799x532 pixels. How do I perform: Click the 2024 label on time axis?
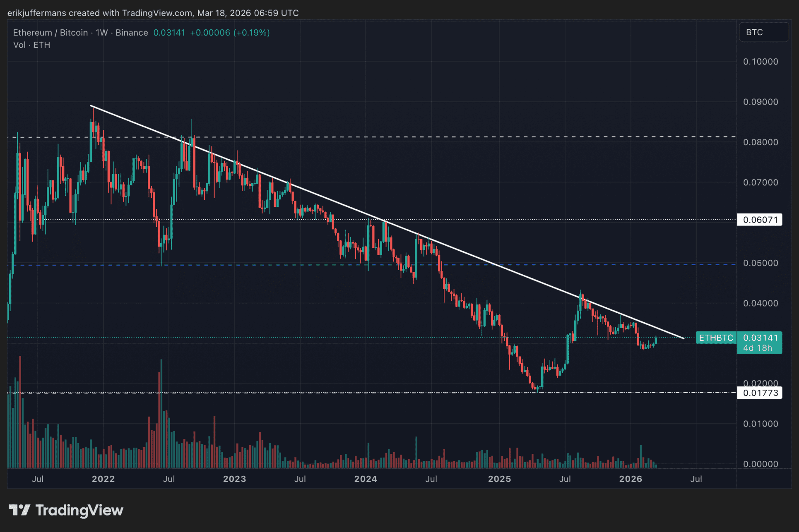click(366, 479)
